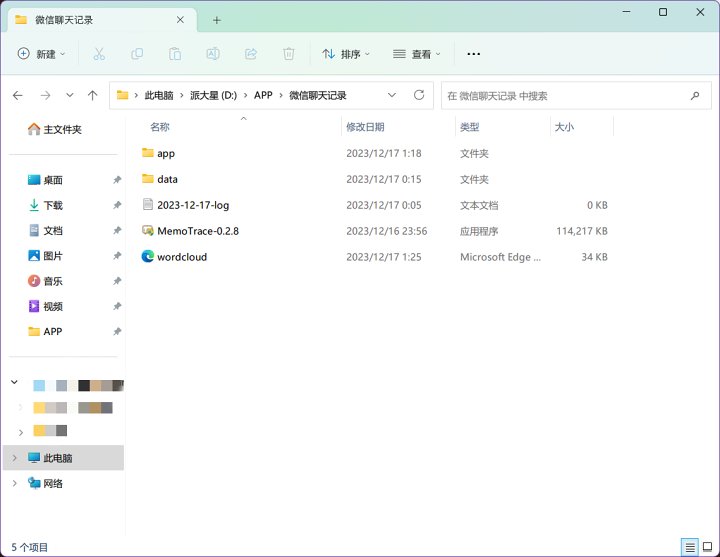Click the Copy icon in toolbar
This screenshot has width=720, height=557.
pos(137,54)
